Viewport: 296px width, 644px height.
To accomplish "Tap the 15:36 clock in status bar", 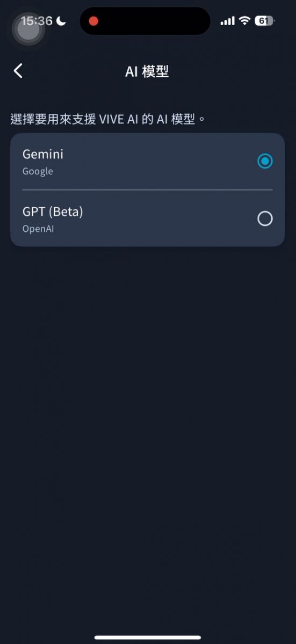I will tap(37, 21).
